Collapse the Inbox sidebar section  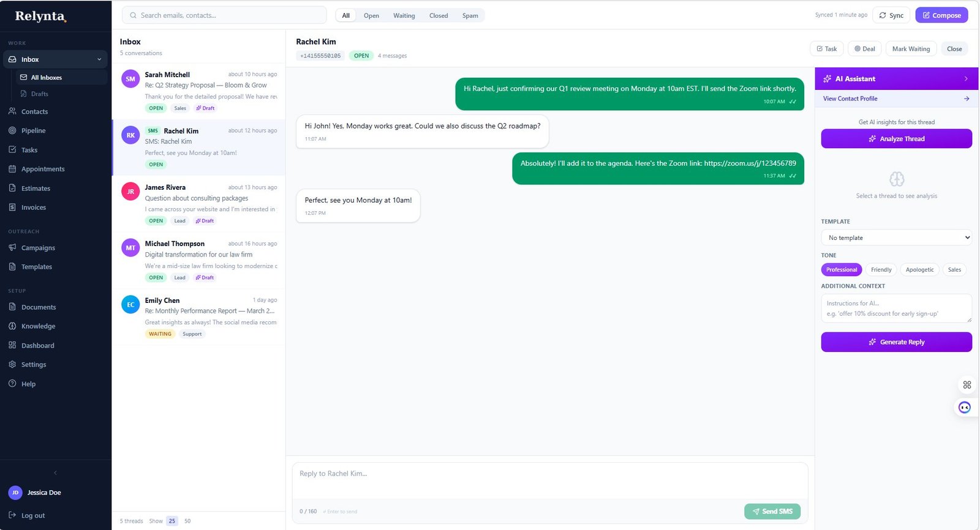pos(99,59)
